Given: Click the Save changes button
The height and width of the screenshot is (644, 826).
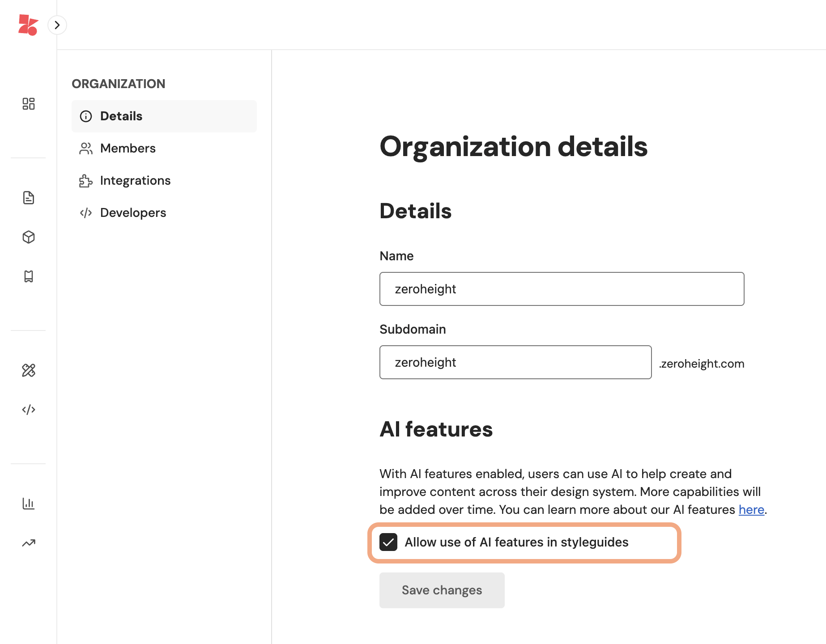Looking at the screenshot, I should (442, 590).
